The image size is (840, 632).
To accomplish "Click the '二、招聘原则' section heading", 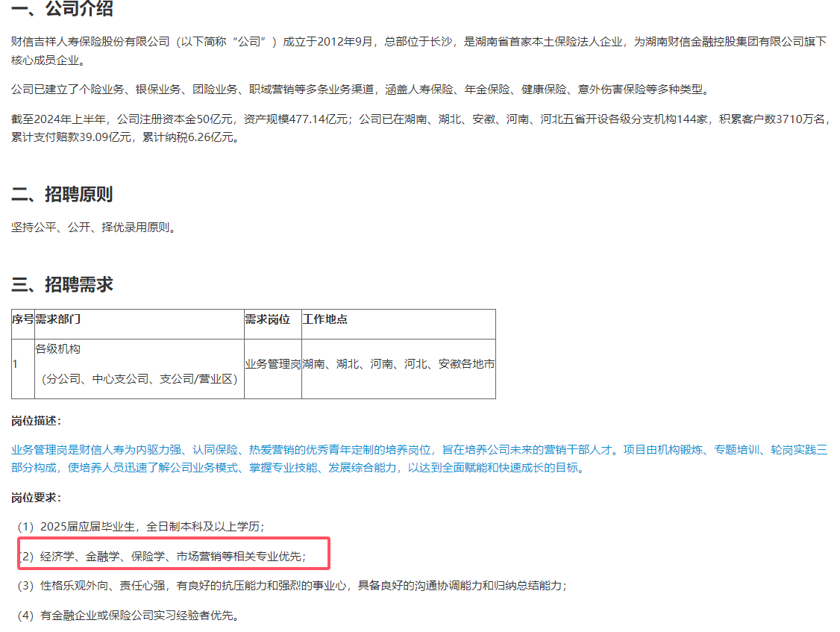I will pos(62,195).
